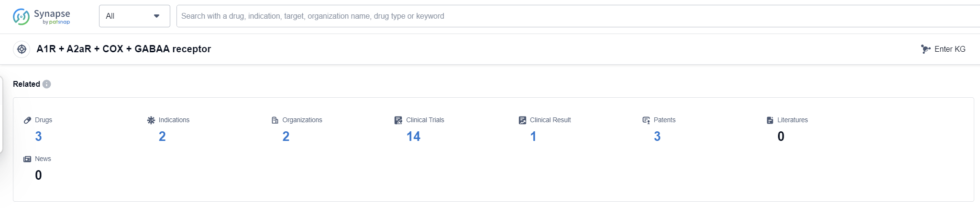The height and width of the screenshot is (208, 980).
Task: Click the Drugs pill icon
Action: pyautogui.click(x=27, y=120)
